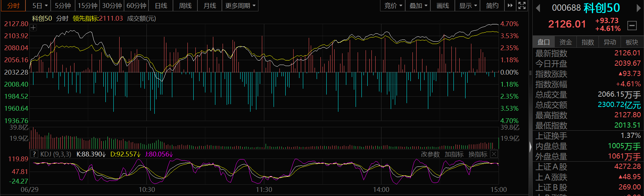This screenshot has height=196, width=644.
Task: Activate the 画线 drawing tool
Action: point(443,6)
